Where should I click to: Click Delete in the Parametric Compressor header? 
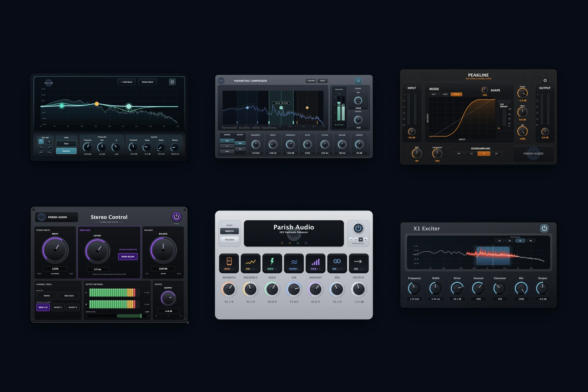323,81
